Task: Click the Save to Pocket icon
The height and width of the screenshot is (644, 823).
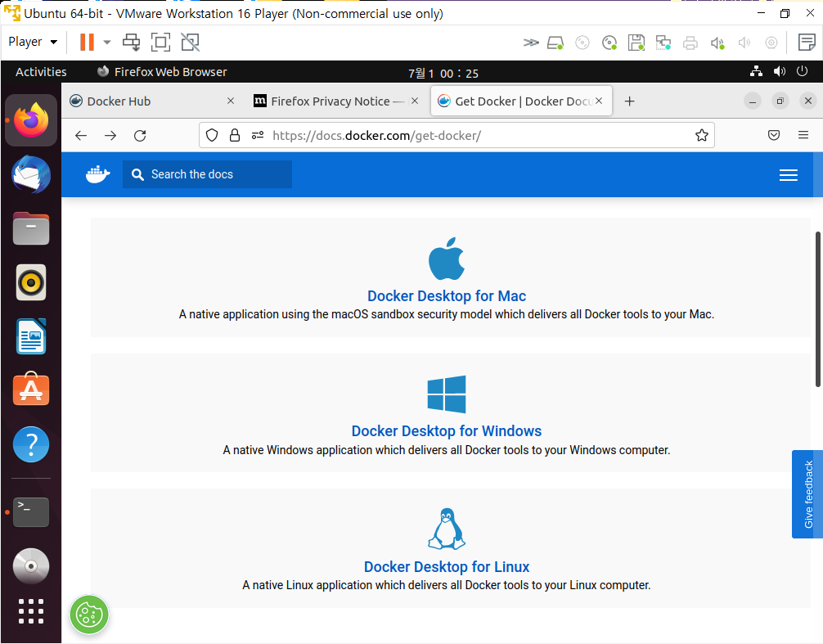Action: tap(774, 135)
